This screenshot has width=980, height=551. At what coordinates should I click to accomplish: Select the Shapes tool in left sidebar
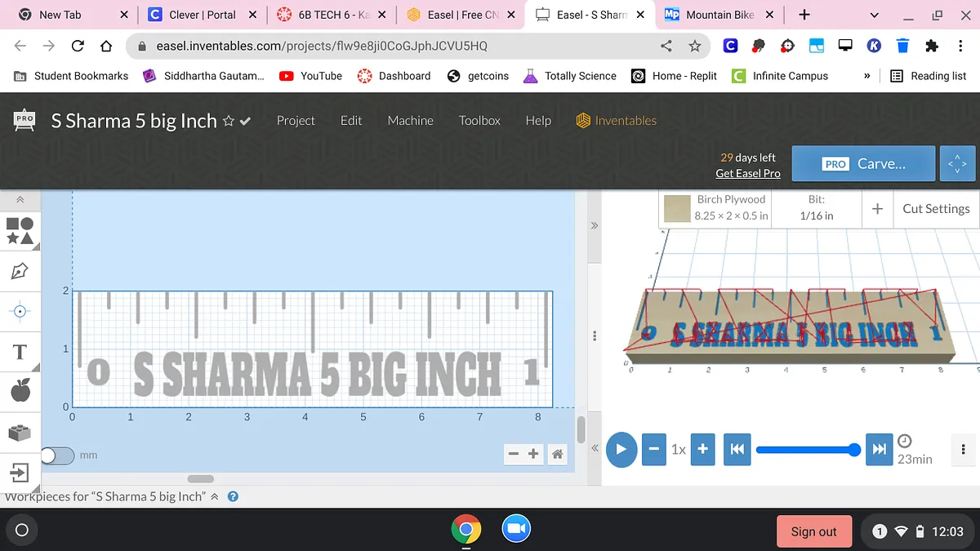20,230
